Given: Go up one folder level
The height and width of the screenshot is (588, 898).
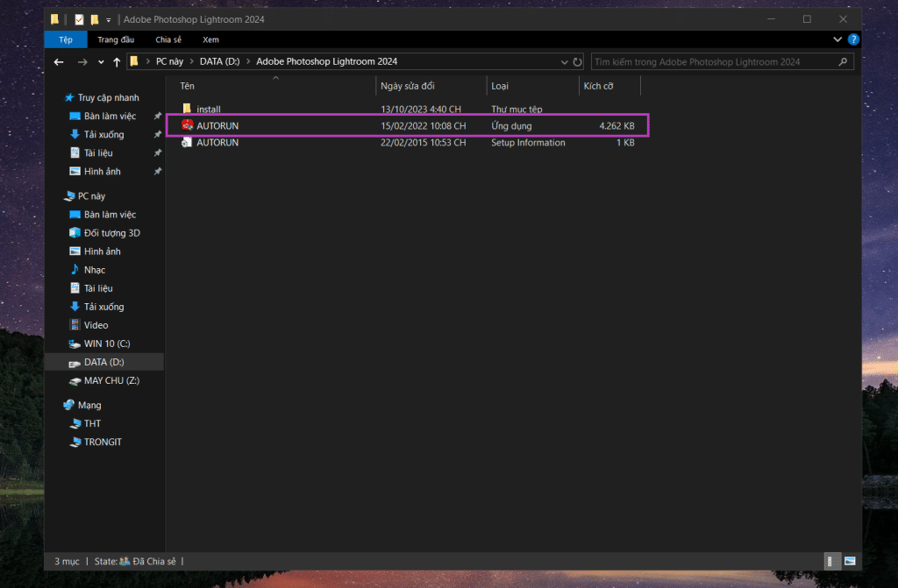Looking at the screenshot, I should (x=117, y=62).
